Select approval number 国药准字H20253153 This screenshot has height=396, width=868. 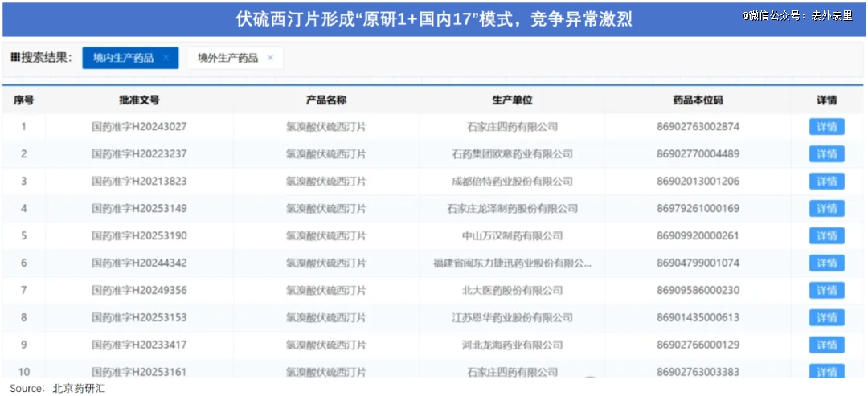click(139, 317)
